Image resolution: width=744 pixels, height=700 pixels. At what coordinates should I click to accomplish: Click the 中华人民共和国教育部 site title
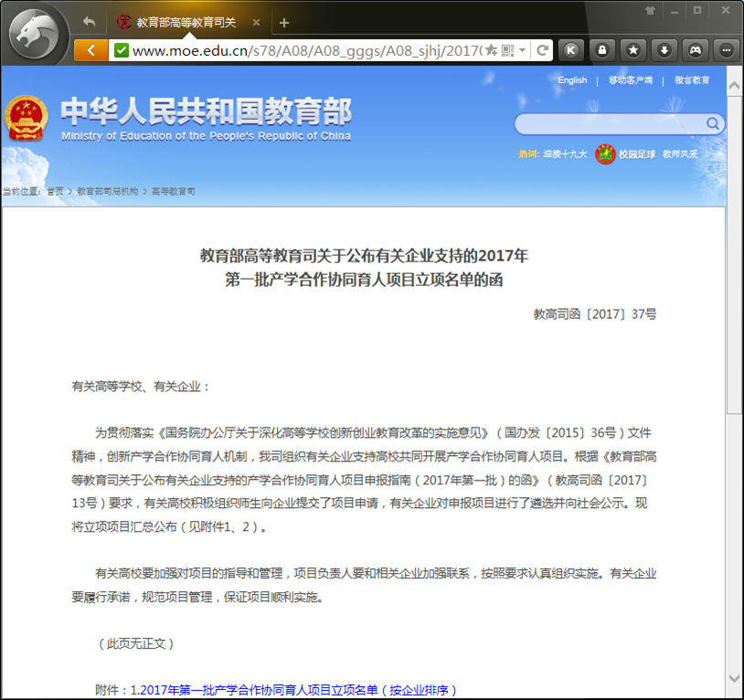pos(207,111)
